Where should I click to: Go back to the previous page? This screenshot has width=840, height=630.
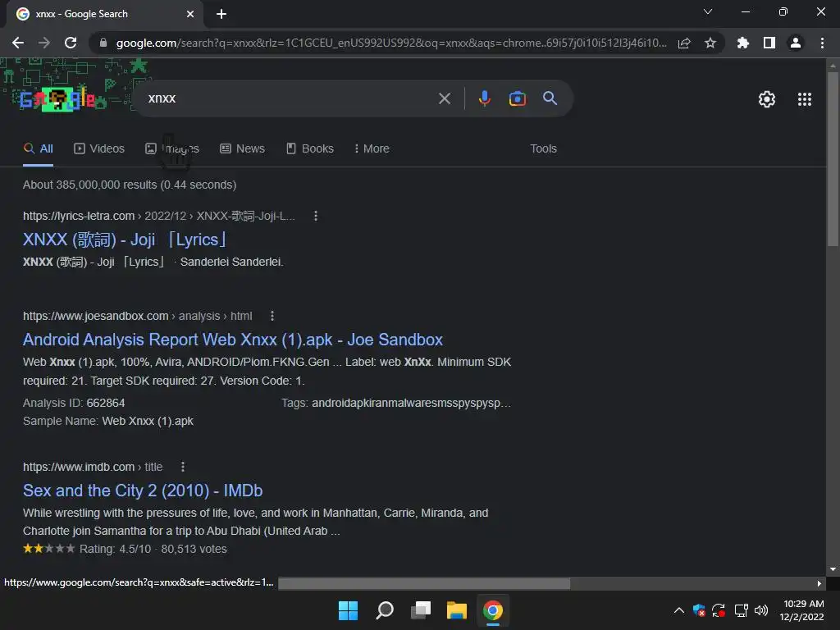pos(18,43)
